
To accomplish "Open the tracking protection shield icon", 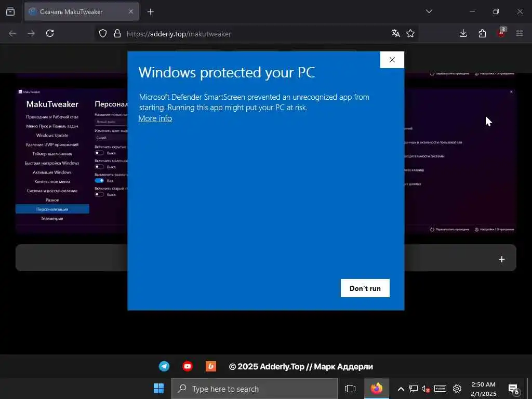I will tap(103, 33).
